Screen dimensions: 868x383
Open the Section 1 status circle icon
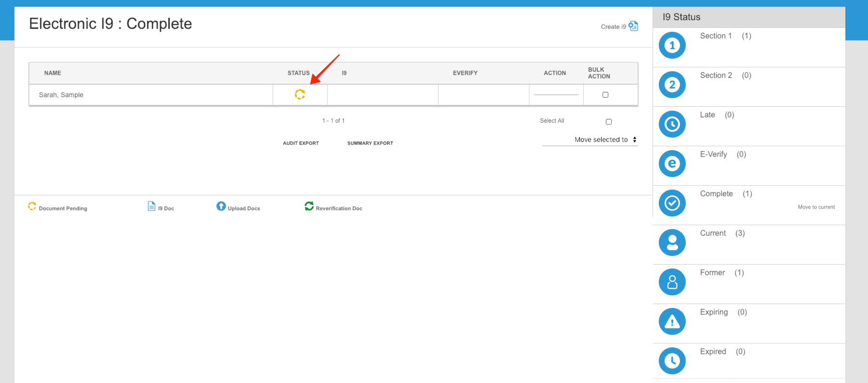coord(672,45)
